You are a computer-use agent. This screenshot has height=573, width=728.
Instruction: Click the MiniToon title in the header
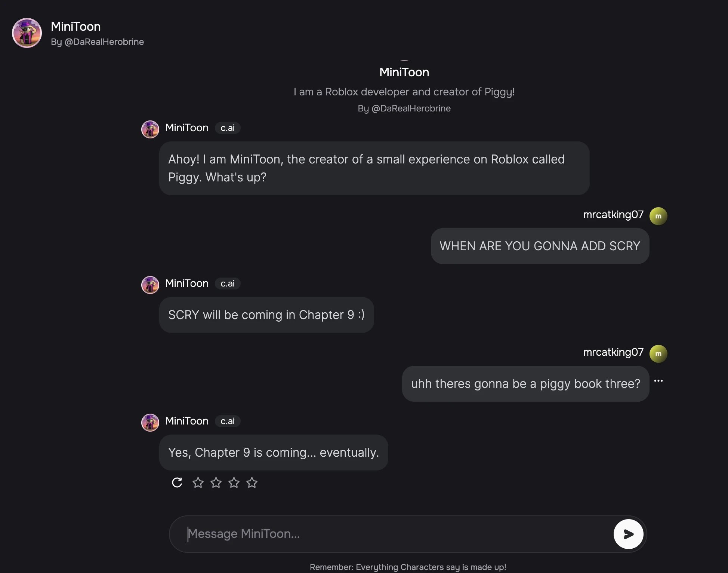[x=75, y=27]
